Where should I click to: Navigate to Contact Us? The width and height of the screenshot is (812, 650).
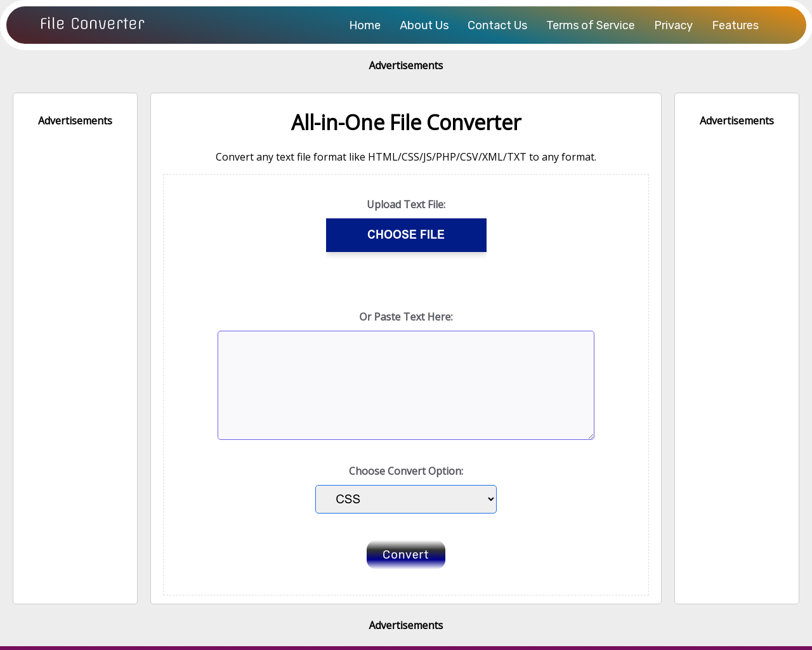click(497, 25)
